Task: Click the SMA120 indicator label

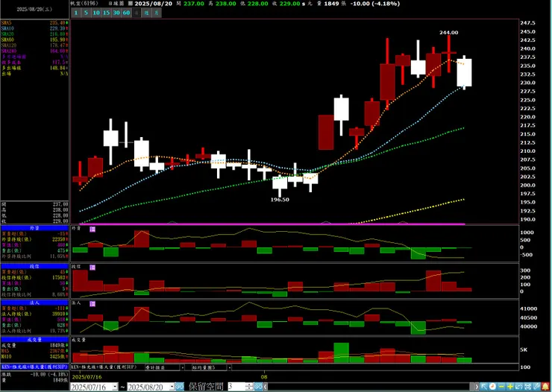Action: [x=8, y=45]
